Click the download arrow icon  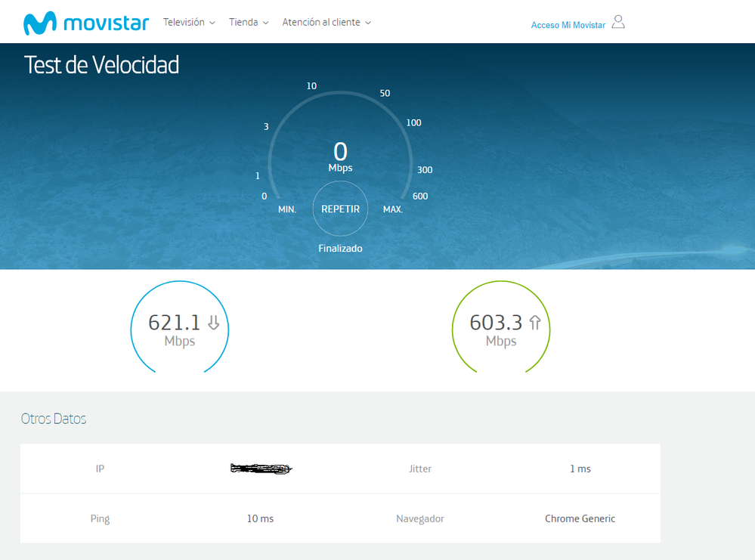pos(213,323)
